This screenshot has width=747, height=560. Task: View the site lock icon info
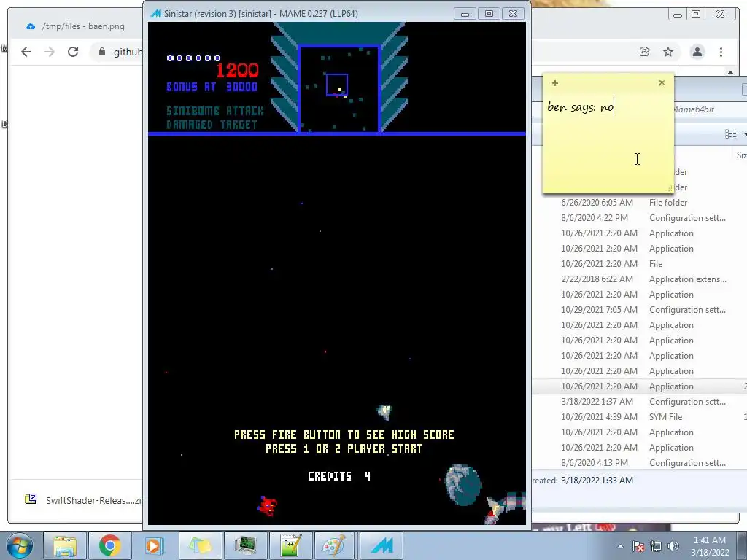[x=102, y=52]
